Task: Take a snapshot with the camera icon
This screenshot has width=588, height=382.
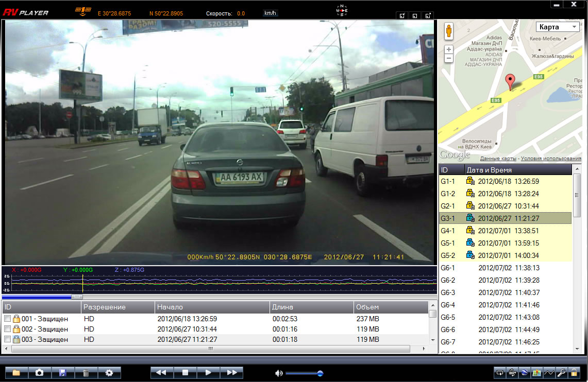Action: tap(39, 373)
